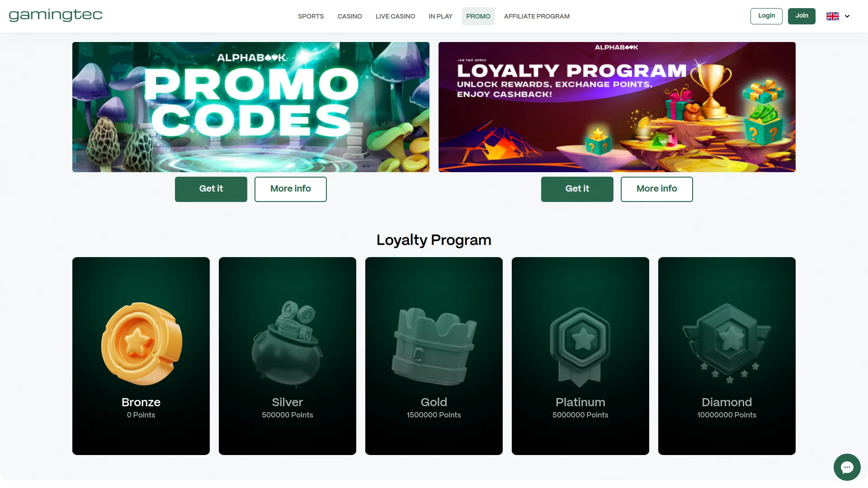
Task: Click Get it under Promo Codes banner
Action: [211, 189]
